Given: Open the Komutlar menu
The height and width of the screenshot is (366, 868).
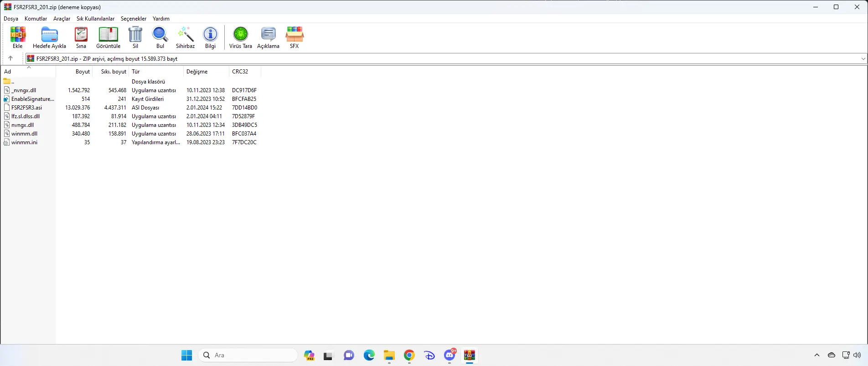Looking at the screenshot, I should tap(36, 19).
